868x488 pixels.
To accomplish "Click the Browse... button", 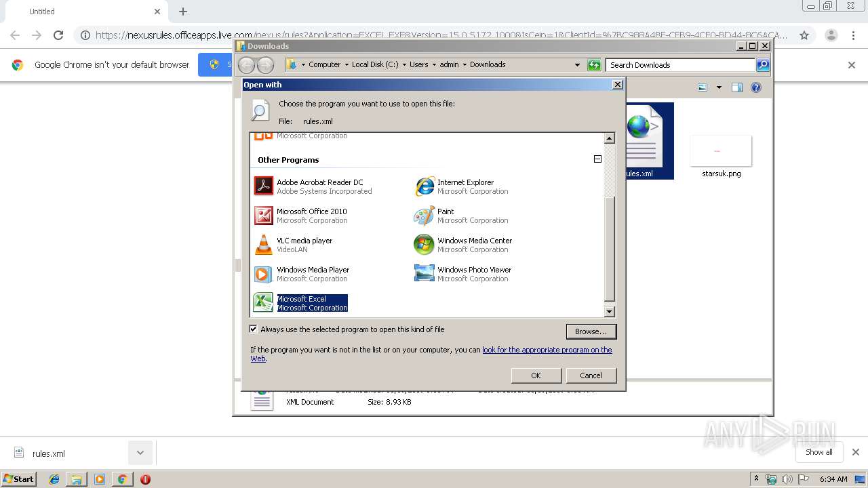I will 591,331.
